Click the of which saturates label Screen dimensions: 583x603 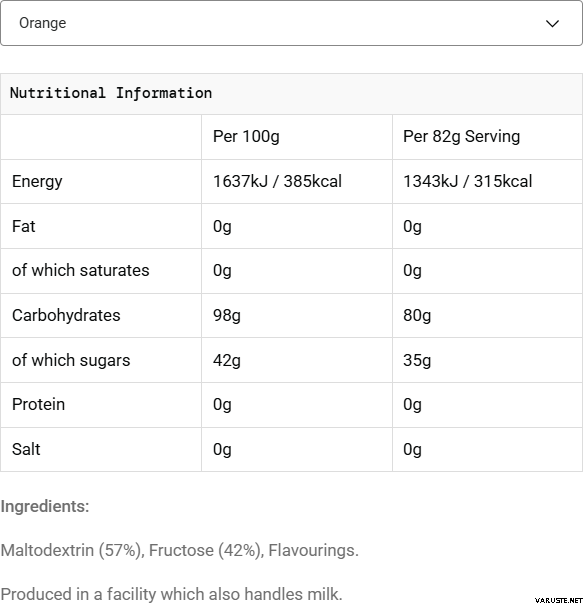click(x=80, y=270)
